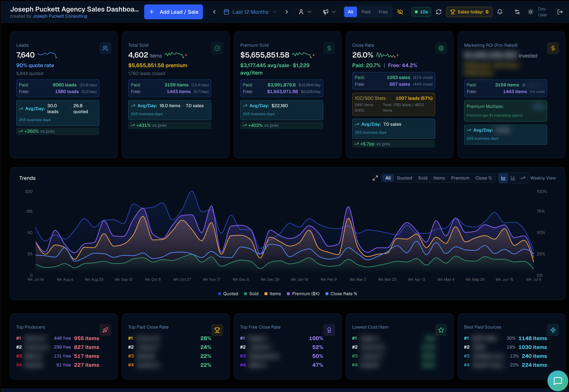Click the +5.7pp vs prev badge
This screenshot has height=392, width=569.
pyautogui.click(x=393, y=144)
